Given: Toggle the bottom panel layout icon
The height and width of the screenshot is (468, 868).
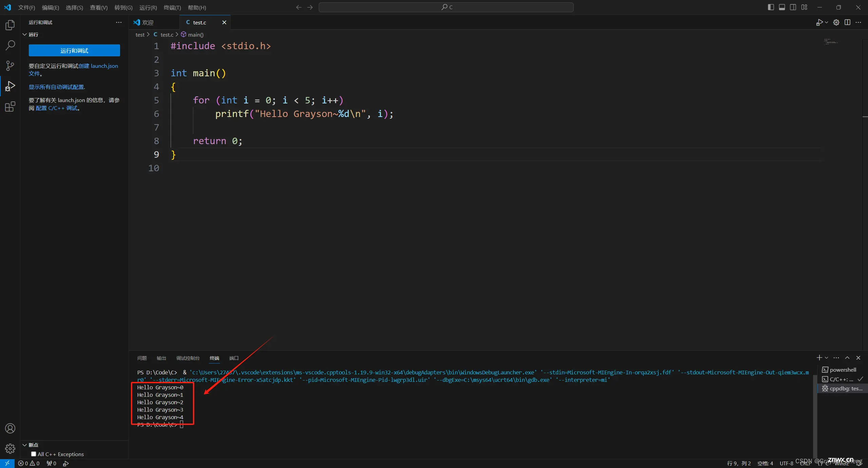Looking at the screenshot, I should click(782, 7).
